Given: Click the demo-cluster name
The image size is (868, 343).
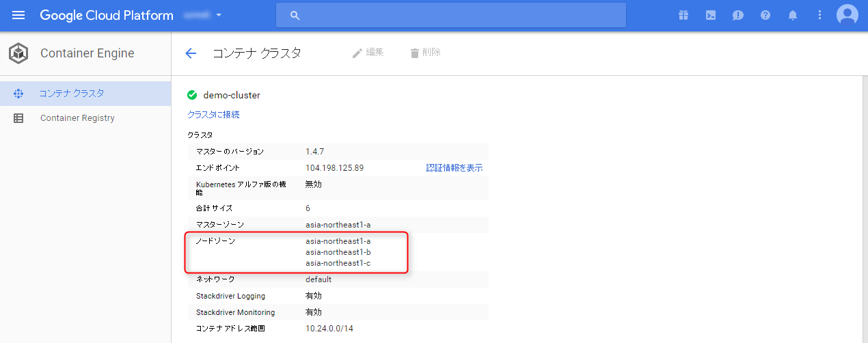Looking at the screenshot, I should click(x=232, y=95).
